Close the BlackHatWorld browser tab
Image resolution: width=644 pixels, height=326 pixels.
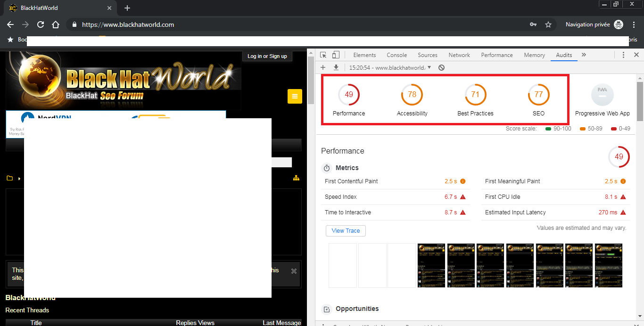coord(109,8)
